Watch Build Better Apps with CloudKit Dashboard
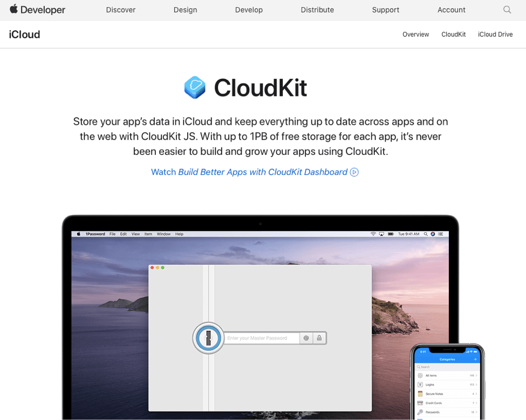The width and height of the screenshot is (526, 420). pyautogui.click(x=255, y=172)
